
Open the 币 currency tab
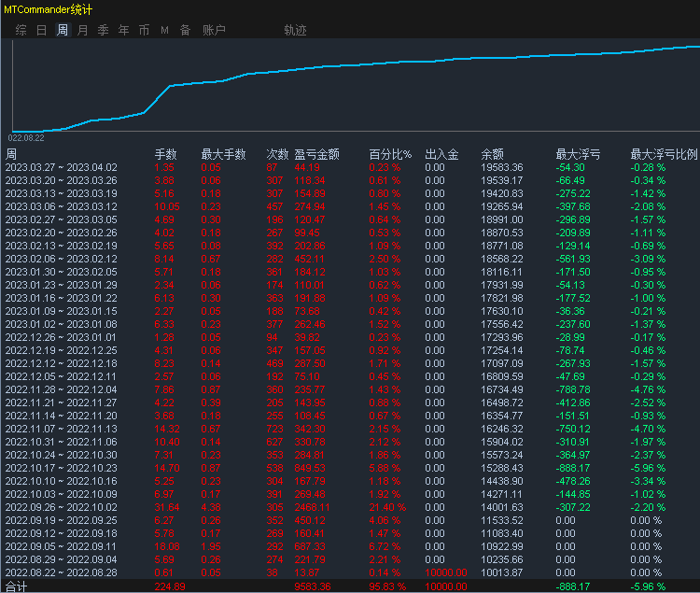144,30
